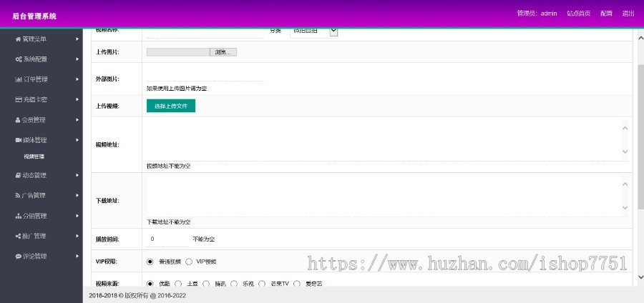
Task: Click the 浏览... browse button
Action: pyautogui.click(x=223, y=52)
